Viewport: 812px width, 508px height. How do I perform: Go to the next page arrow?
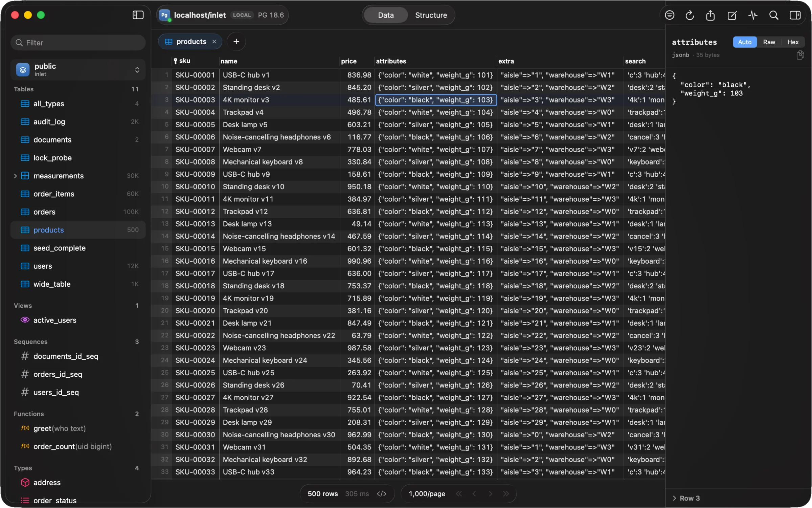[490, 493]
